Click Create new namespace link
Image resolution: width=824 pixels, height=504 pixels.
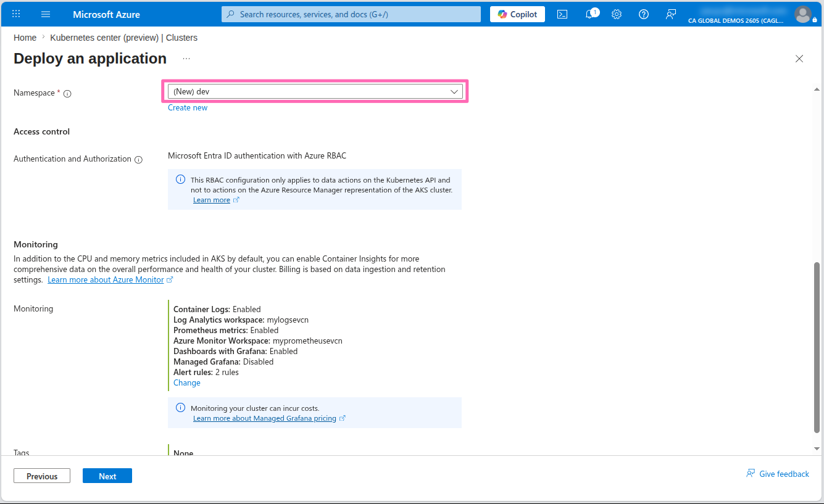(188, 107)
